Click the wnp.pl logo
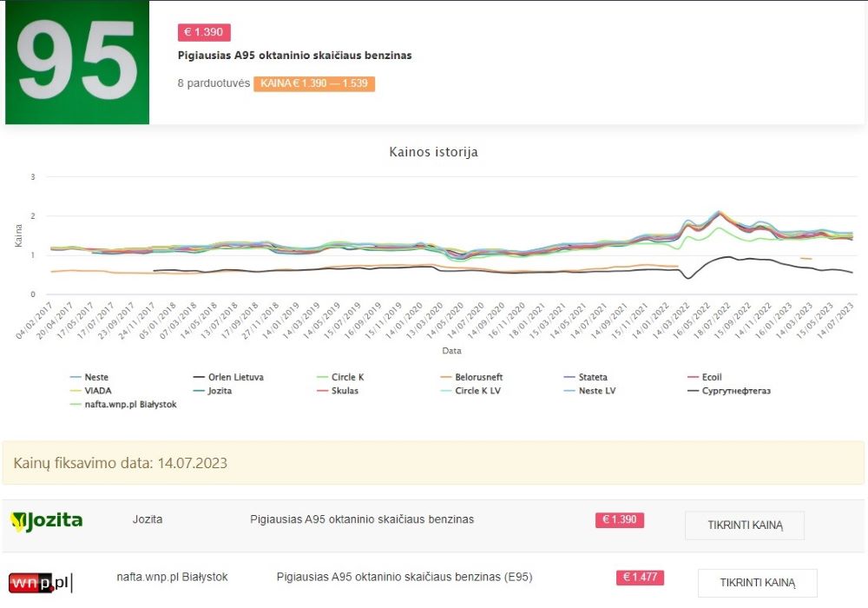This screenshot has height=608, width=868. [x=41, y=583]
